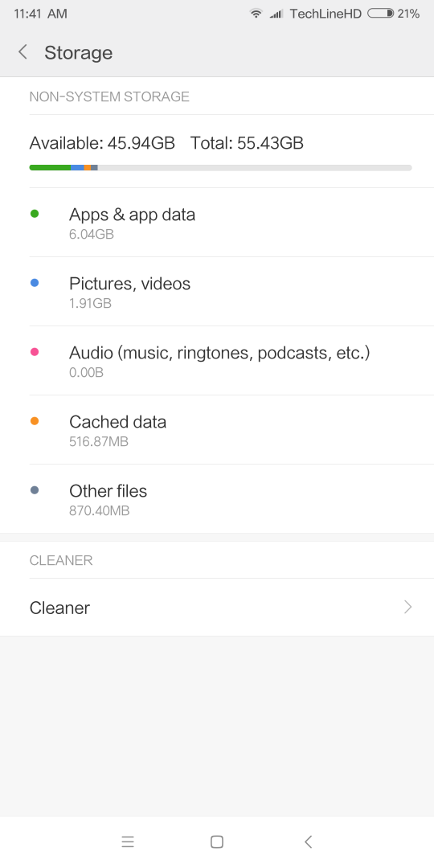
Task: Open Pictures, videos storage entry
Action: (x=217, y=292)
